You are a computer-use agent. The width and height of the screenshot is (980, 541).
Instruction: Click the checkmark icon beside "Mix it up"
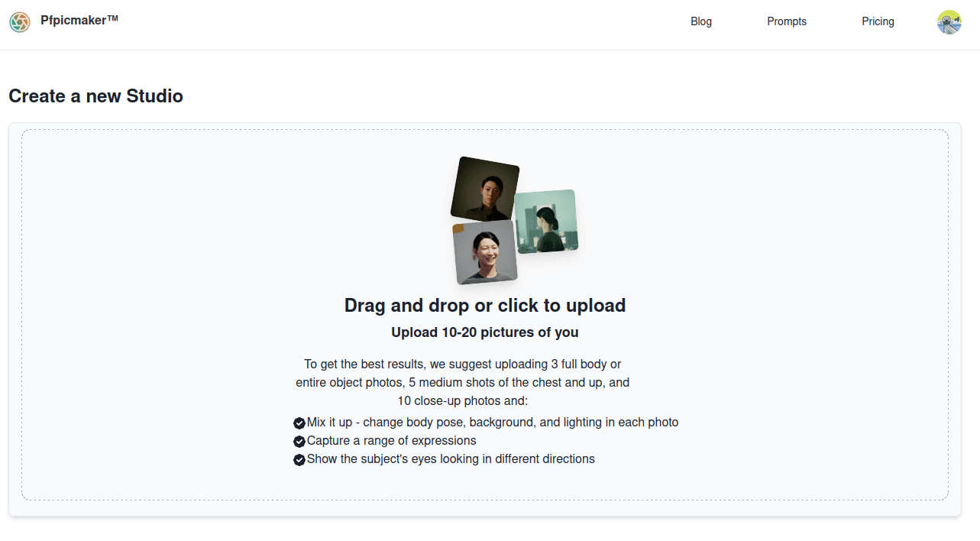point(299,423)
